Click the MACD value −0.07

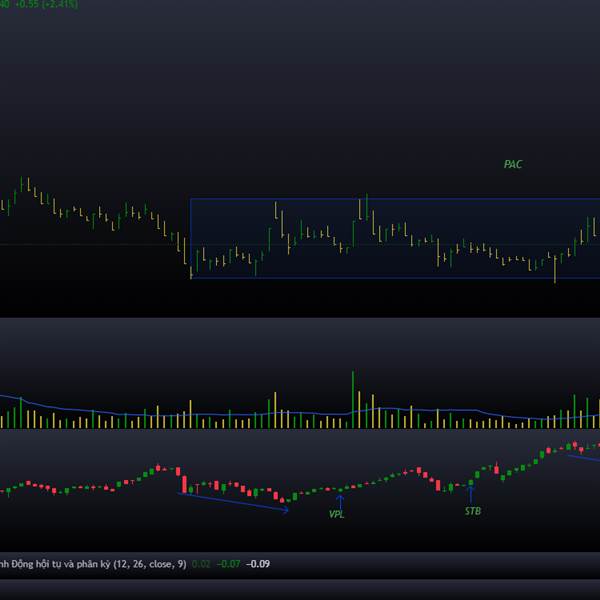[x=229, y=564]
